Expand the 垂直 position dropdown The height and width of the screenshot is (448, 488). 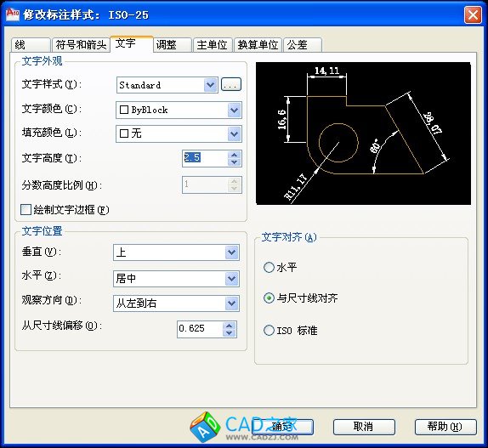click(176, 252)
